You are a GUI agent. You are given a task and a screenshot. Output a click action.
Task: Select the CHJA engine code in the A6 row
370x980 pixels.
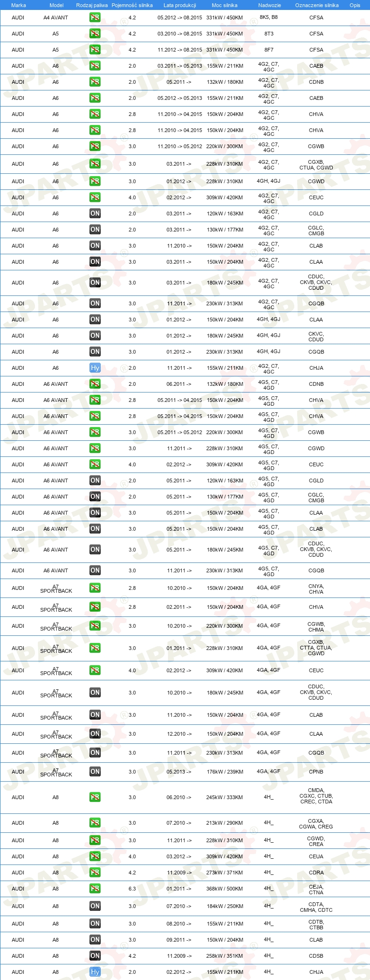[316, 368]
